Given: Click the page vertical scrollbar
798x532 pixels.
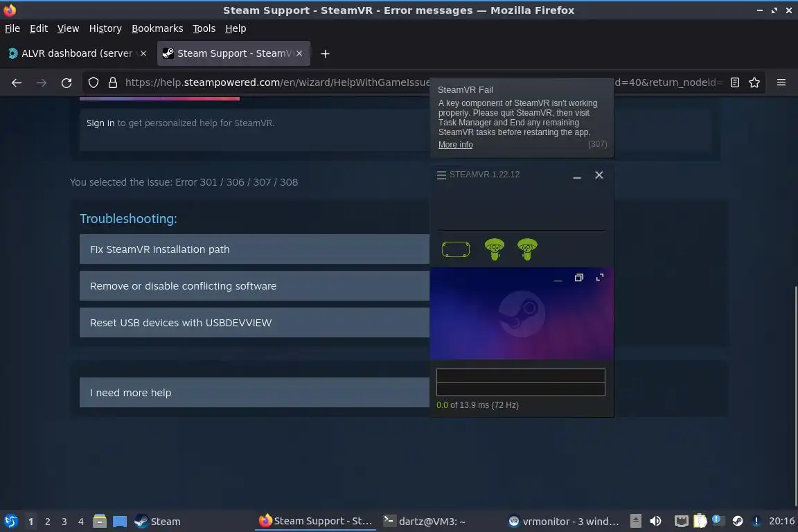Looking at the screenshot, I should pyautogui.click(x=795, y=397).
